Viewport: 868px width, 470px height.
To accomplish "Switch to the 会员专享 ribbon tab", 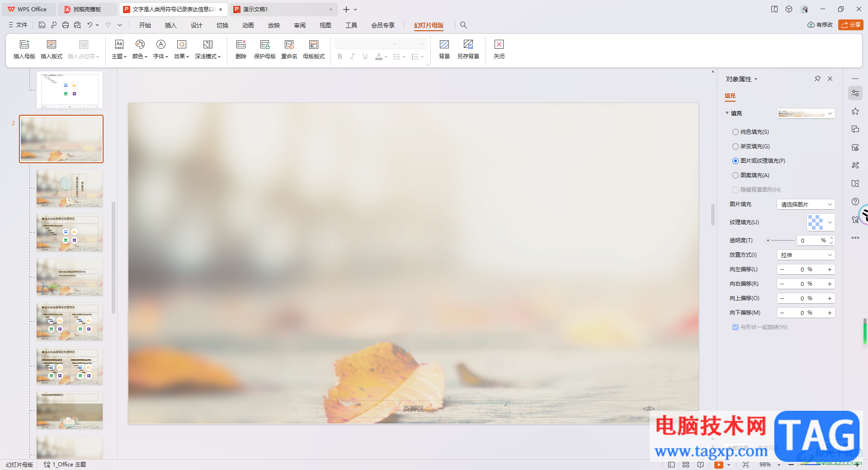I will [x=383, y=25].
